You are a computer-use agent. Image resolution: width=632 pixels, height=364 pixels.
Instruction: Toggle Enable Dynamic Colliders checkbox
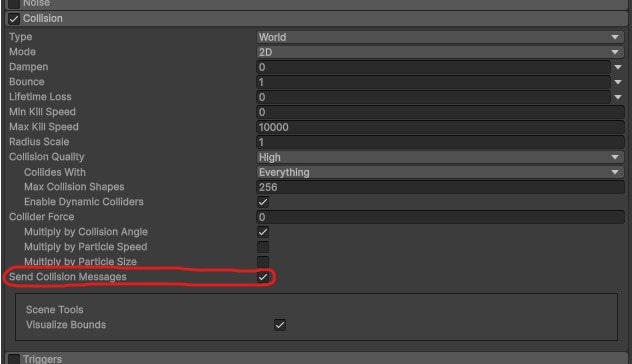tap(263, 202)
